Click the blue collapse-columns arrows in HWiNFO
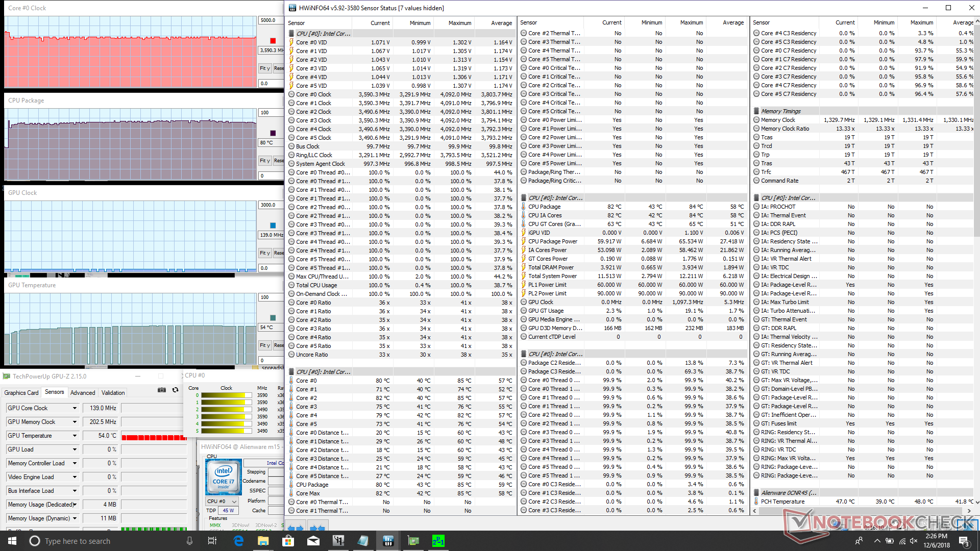The width and height of the screenshot is (980, 551). point(317,528)
